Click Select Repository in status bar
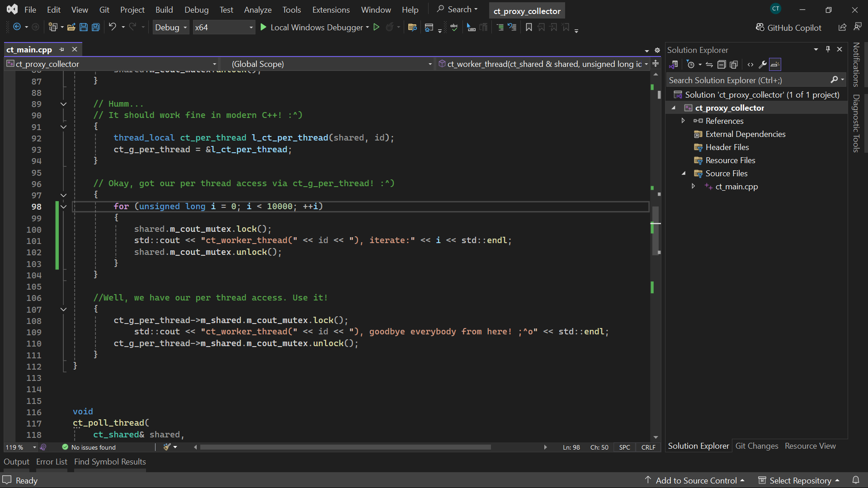This screenshot has height=488, width=868. click(799, 480)
